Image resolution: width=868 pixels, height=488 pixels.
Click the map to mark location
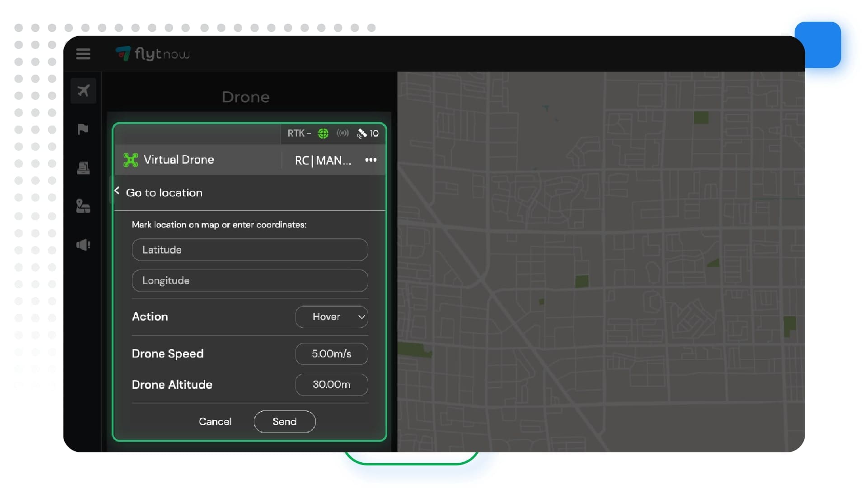point(601,262)
